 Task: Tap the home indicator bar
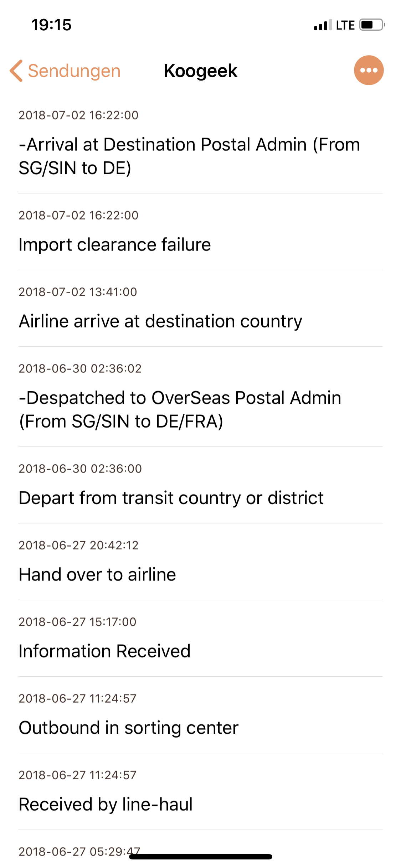point(201,857)
